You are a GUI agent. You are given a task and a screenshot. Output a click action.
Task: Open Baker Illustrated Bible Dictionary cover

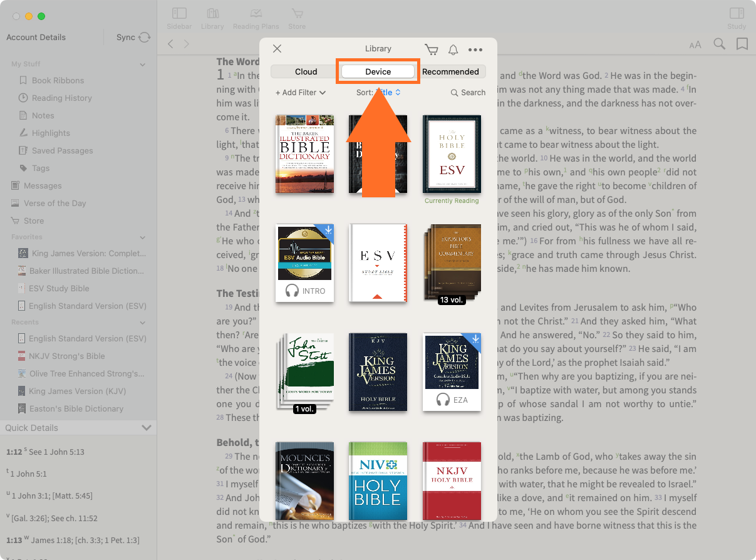coord(304,154)
